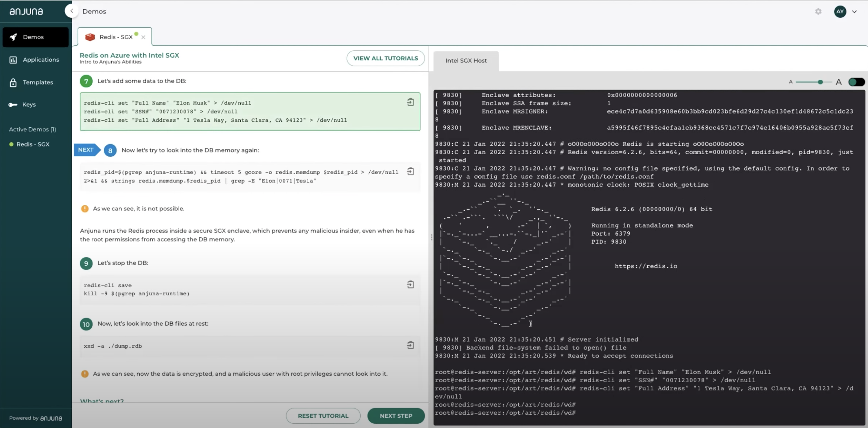Select the Demos rocket icon in sidebar
868x428 pixels.
[x=13, y=37]
